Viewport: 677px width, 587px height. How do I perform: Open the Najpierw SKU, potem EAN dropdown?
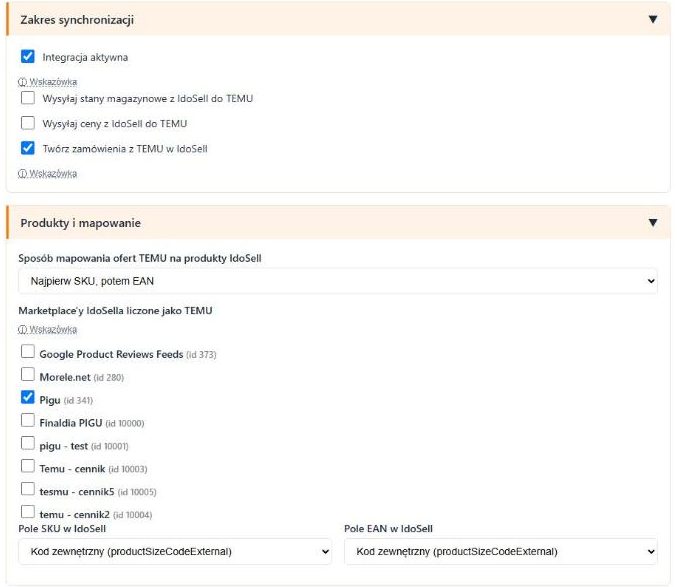coord(338,281)
